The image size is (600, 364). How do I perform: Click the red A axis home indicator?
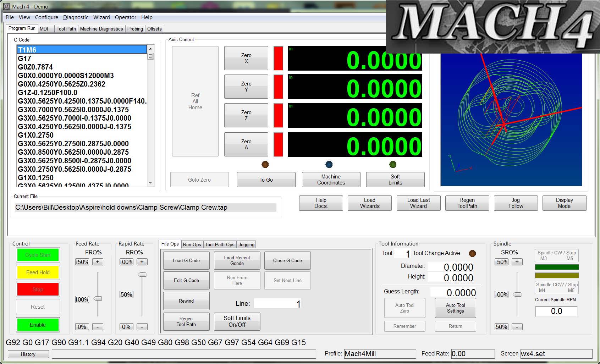point(278,144)
